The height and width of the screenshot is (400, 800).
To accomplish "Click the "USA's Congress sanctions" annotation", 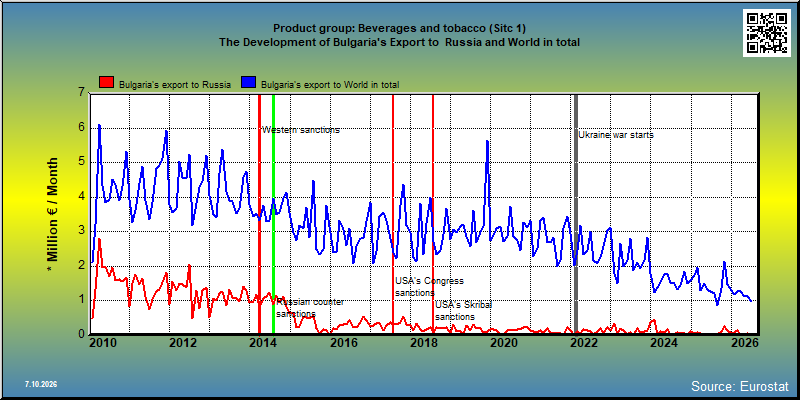I will coord(429,287).
